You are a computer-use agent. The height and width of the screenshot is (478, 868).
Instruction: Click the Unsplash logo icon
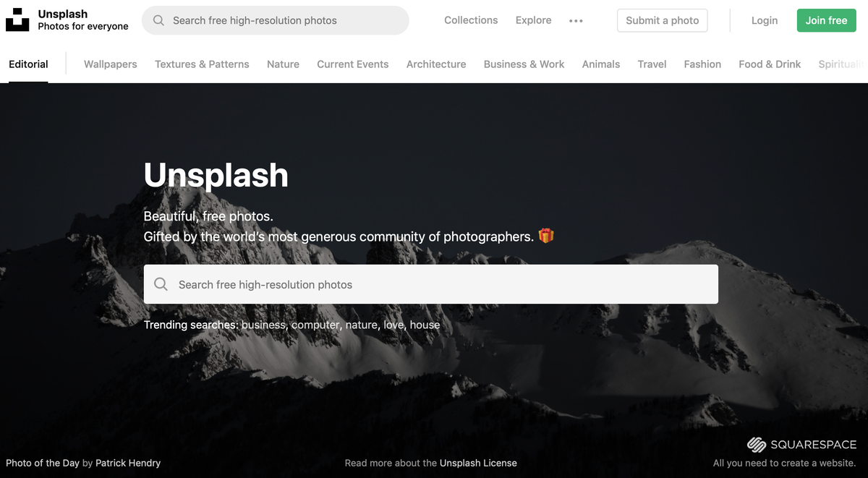[x=17, y=20]
